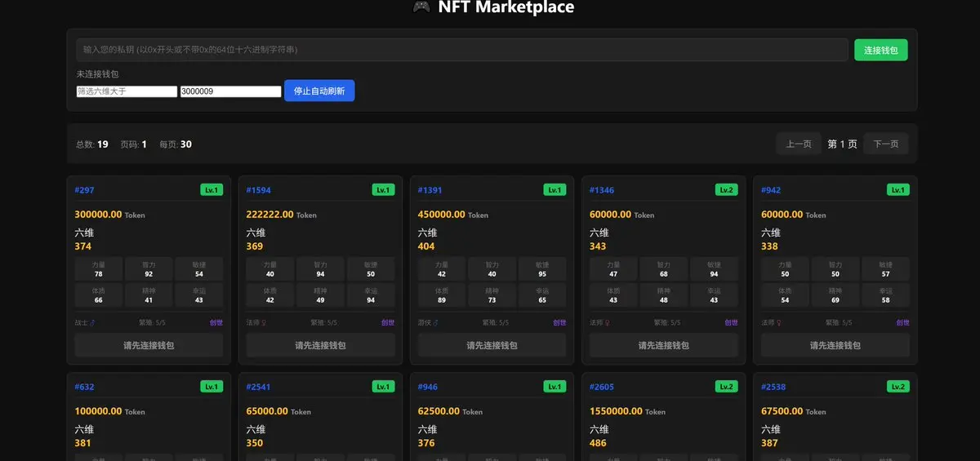Open NFT #2538 link
This screenshot has width=980, height=461.
pyautogui.click(x=773, y=387)
